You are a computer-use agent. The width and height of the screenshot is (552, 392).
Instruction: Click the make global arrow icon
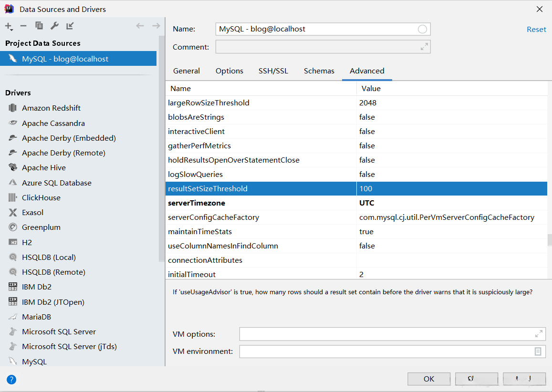[x=70, y=26]
